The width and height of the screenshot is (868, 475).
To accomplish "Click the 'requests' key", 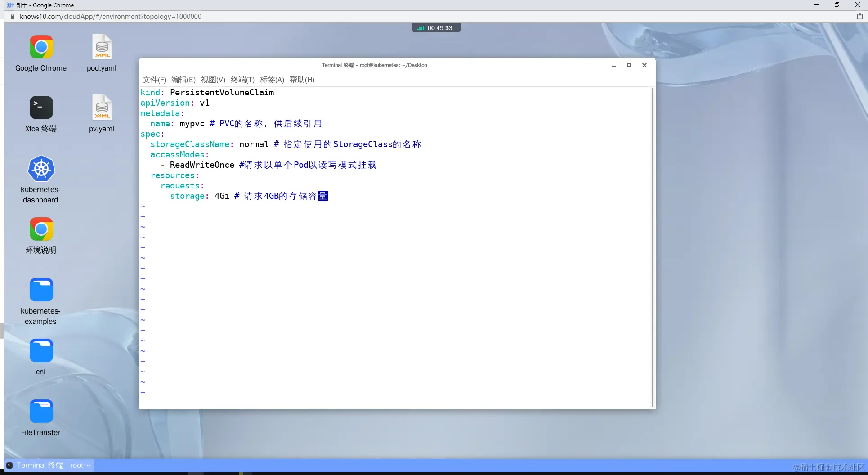I will (x=180, y=186).
